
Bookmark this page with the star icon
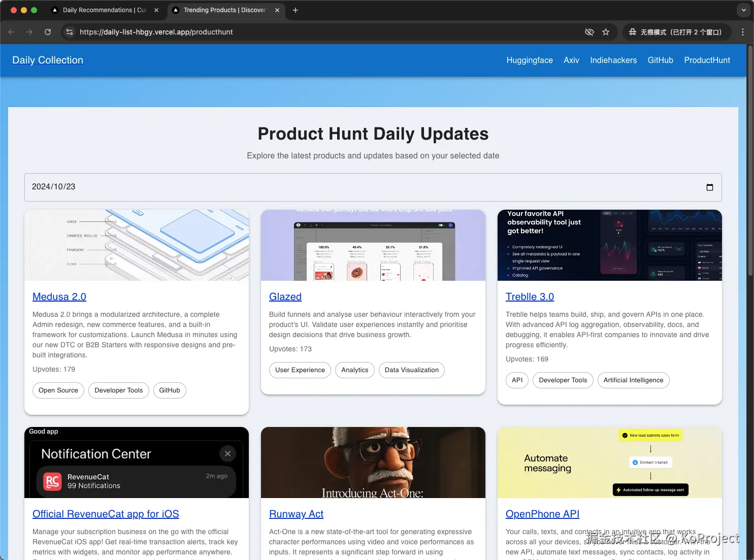pos(606,32)
